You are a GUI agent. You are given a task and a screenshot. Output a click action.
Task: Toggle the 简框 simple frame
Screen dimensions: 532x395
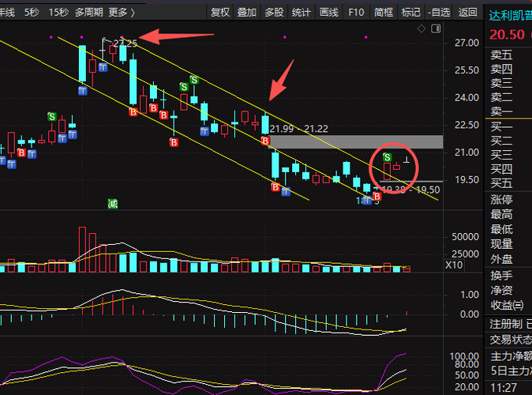(384, 13)
